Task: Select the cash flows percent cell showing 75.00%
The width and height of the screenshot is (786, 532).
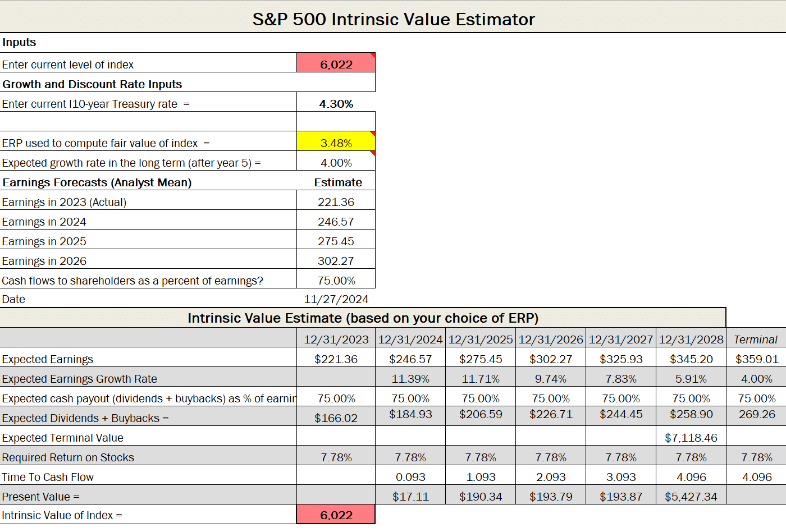Action: tap(335, 279)
